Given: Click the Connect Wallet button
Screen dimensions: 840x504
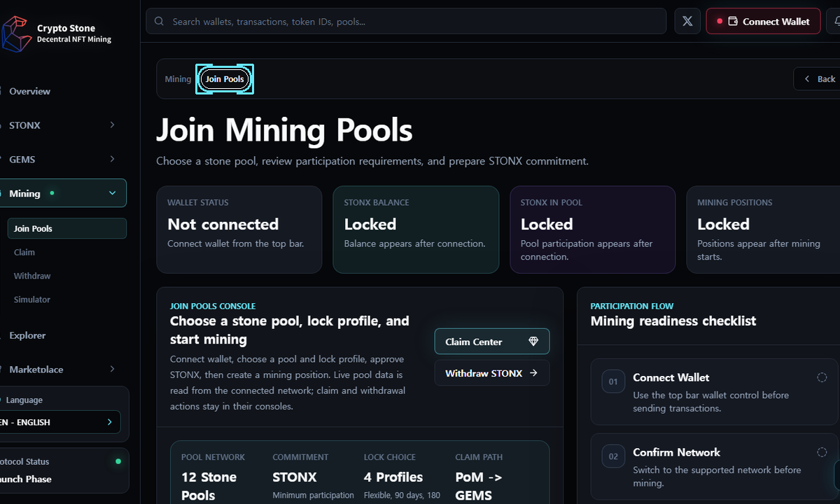Looking at the screenshot, I should (x=763, y=22).
